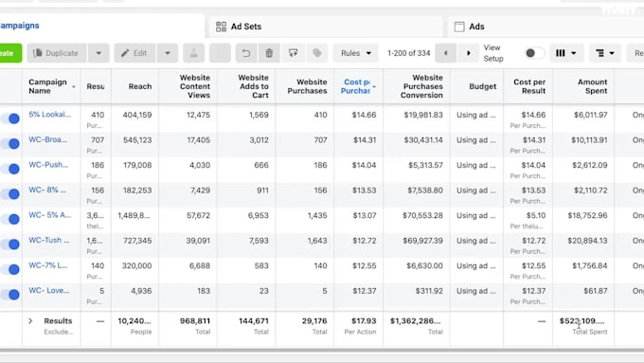The width and height of the screenshot is (644, 363).
Task: Click the 144,671 total adds to cart
Action: click(254, 321)
